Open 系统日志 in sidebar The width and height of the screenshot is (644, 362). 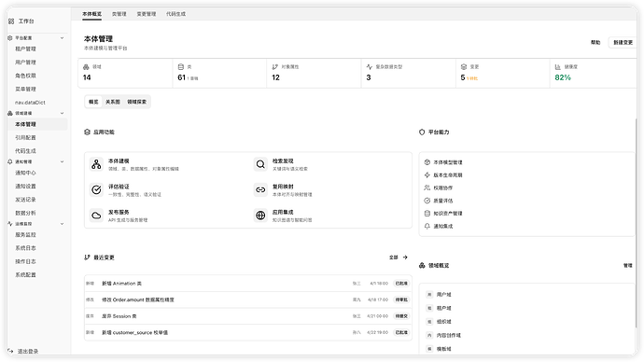[x=25, y=248]
